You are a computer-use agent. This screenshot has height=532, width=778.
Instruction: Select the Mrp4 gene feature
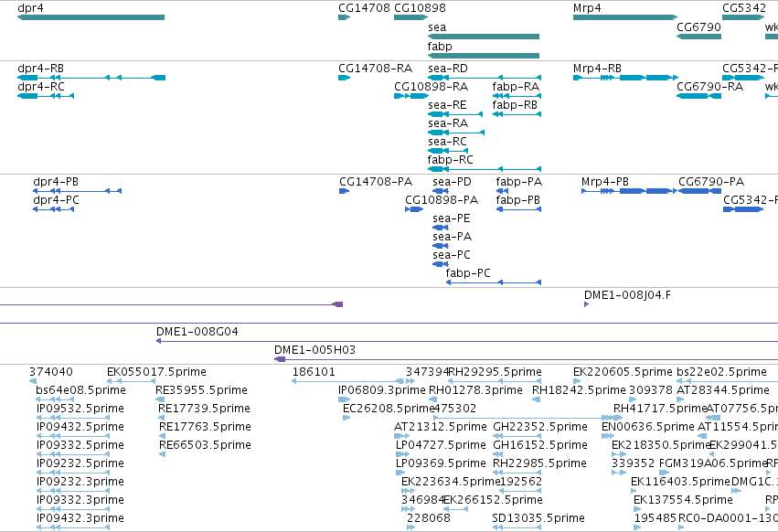coord(625,17)
